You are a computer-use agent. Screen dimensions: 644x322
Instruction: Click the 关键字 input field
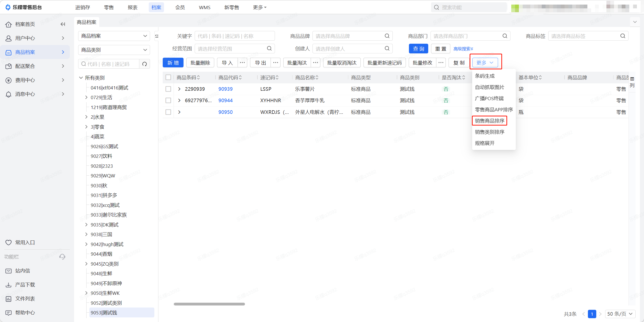point(235,36)
